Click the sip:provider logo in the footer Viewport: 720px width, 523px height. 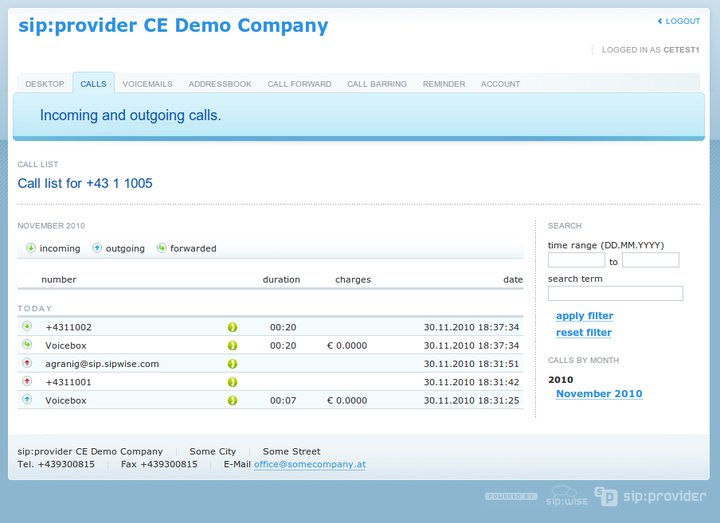[x=650, y=496]
